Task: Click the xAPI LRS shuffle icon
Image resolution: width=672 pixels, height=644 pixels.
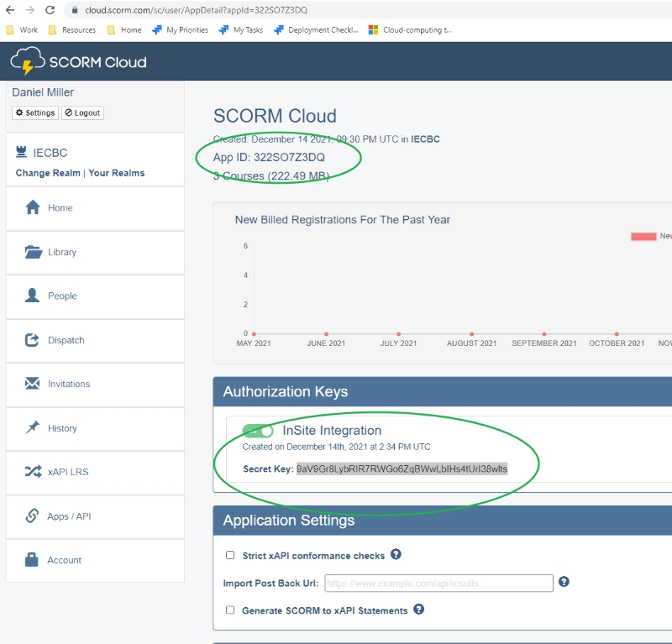Action: coord(33,472)
